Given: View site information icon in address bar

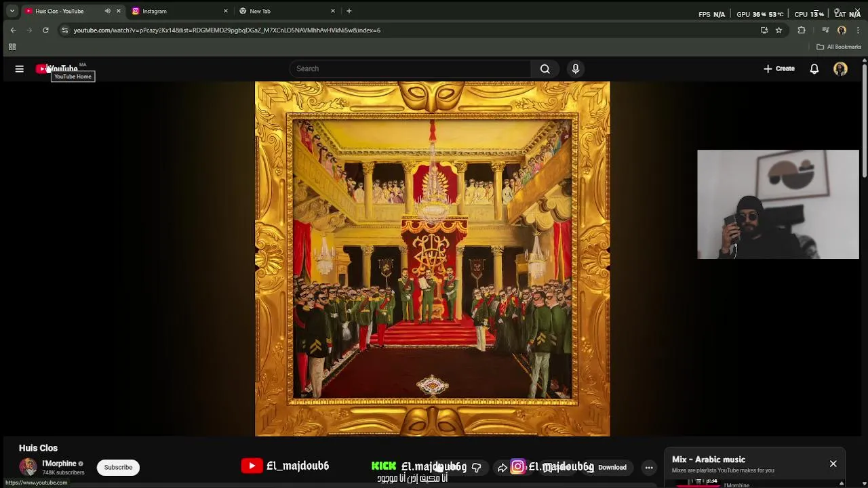Looking at the screenshot, I should (64, 30).
